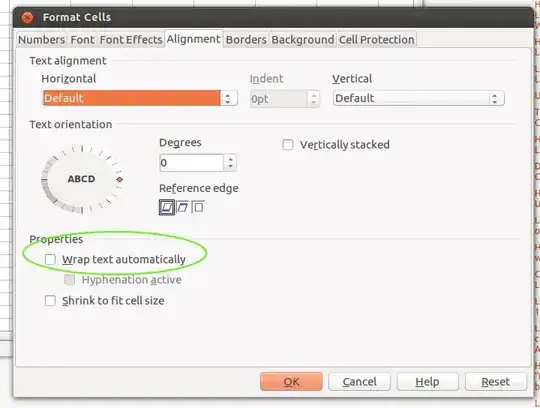Click the Degrees input field

(x=192, y=163)
